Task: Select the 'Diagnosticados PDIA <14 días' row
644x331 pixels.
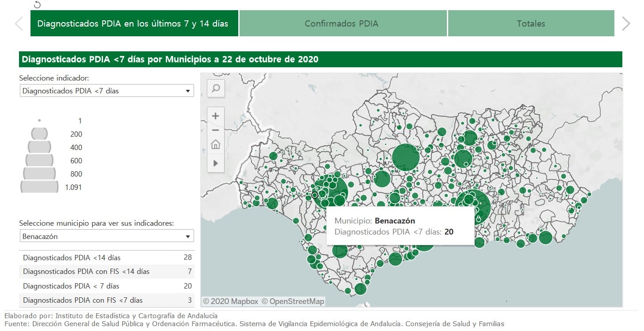Action: 107,258
